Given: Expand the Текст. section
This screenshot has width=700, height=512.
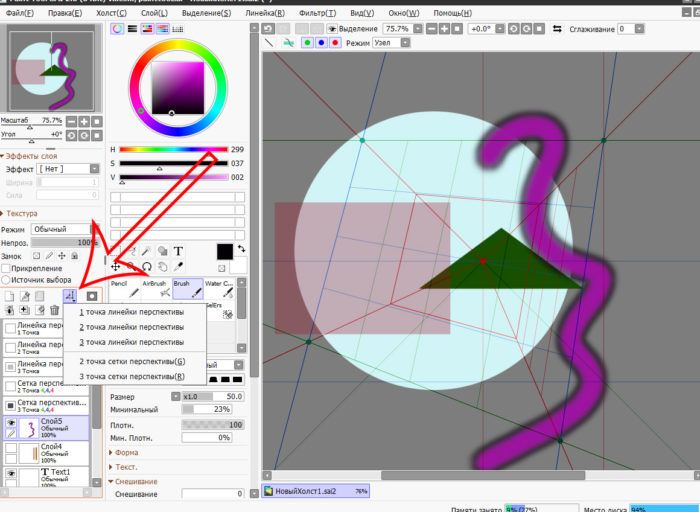Looking at the screenshot, I should [x=123, y=467].
